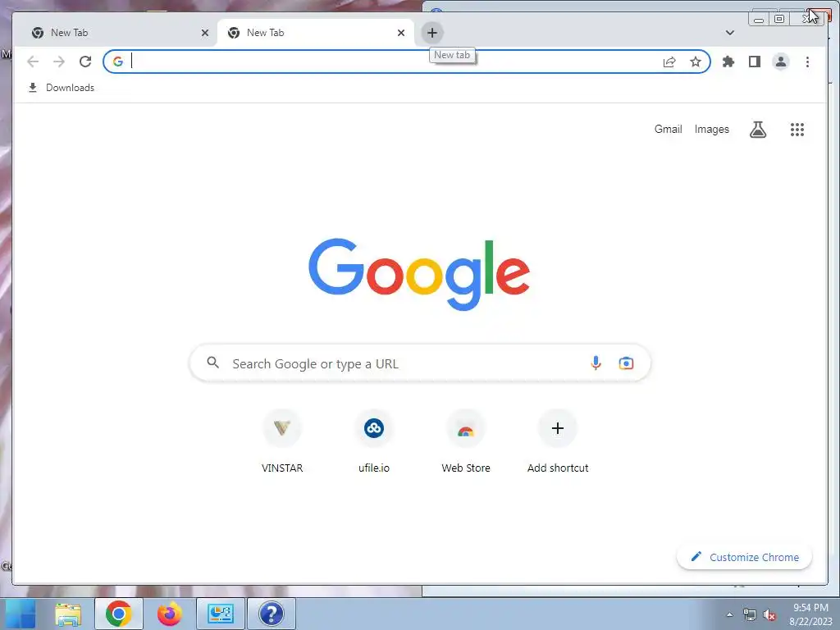Open the profile avatar menu
Viewport: 840px width, 630px height.
[x=781, y=62]
